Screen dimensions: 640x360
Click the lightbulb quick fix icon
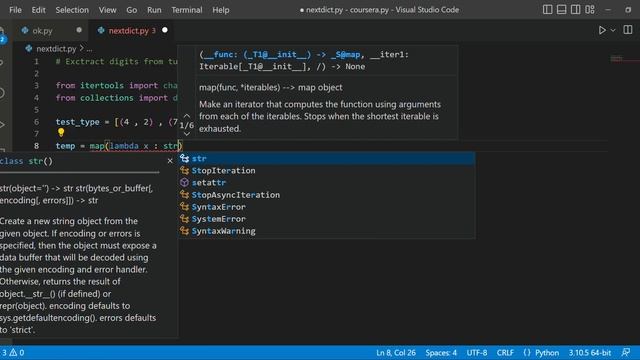[x=61, y=133]
